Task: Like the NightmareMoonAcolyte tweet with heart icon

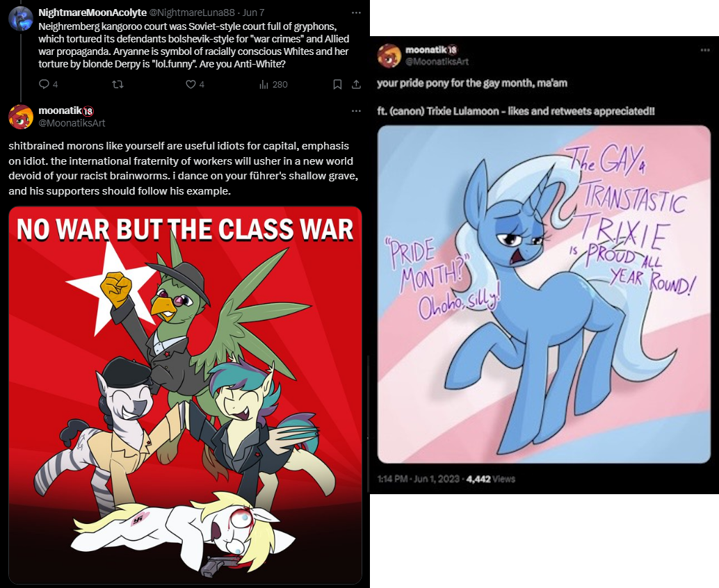Action: (x=191, y=84)
